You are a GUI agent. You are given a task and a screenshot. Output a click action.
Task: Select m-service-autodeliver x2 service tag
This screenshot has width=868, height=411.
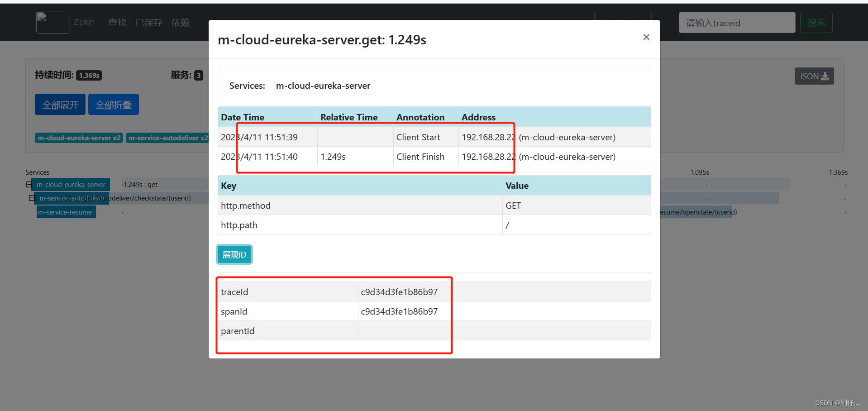[x=167, y=138]
